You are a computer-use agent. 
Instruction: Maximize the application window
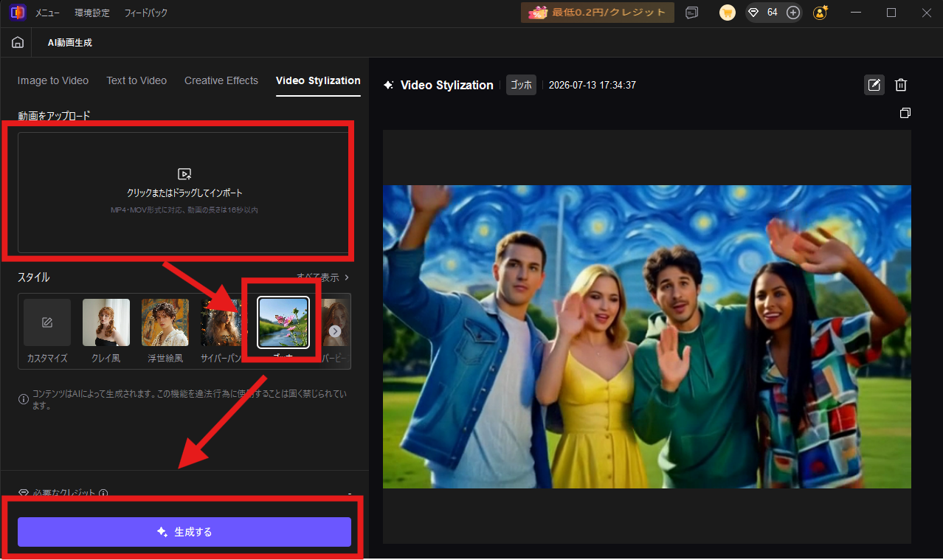click(891, 13)
